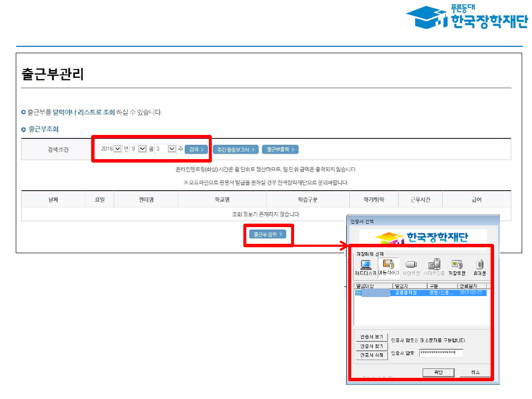
Task: Open the week dropdown showing 3
Action: tap(171, 149)
